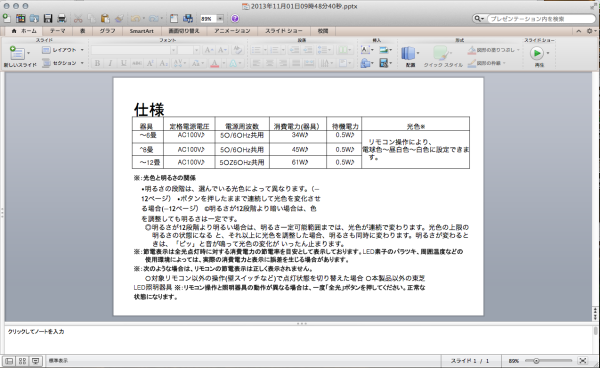Click the decrease font size icon
The image size is (600, 368).
[222, 50]
